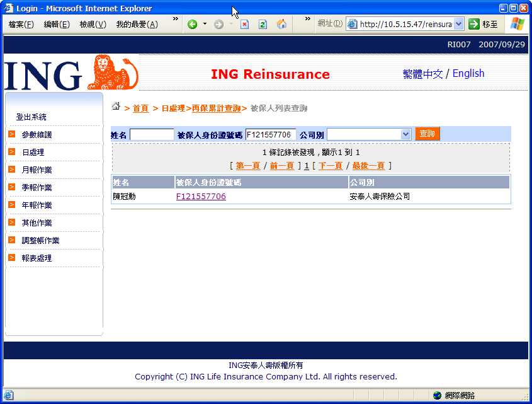Go to 下一頁 pagination link
532x404 pixels.
coord(331,166)
